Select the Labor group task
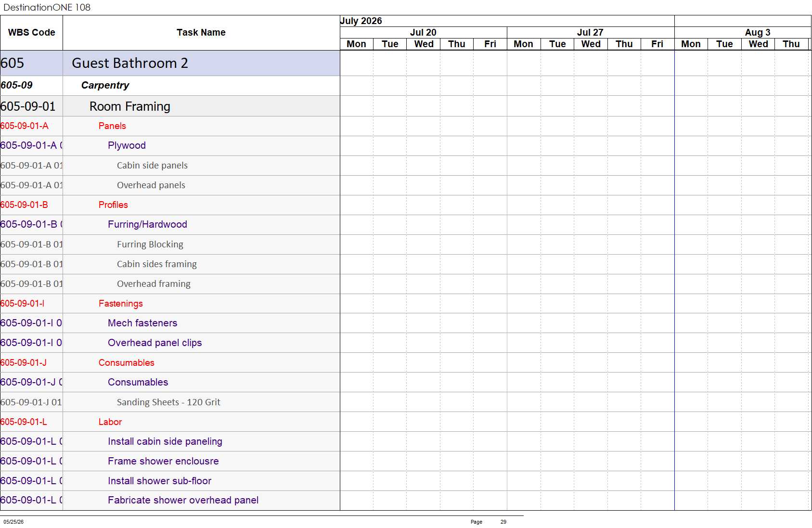 click(x=170, y=422)
